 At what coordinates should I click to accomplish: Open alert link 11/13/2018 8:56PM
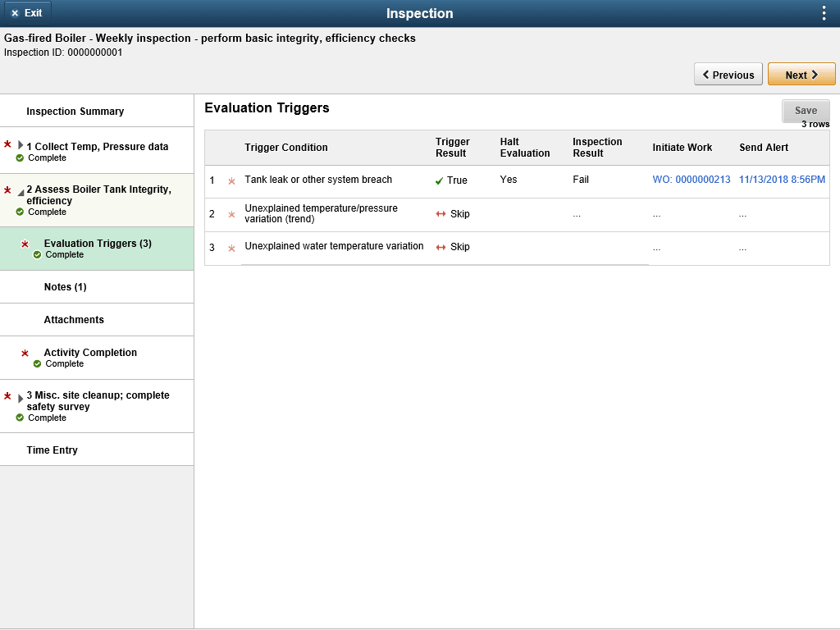[x=782, y=180]
